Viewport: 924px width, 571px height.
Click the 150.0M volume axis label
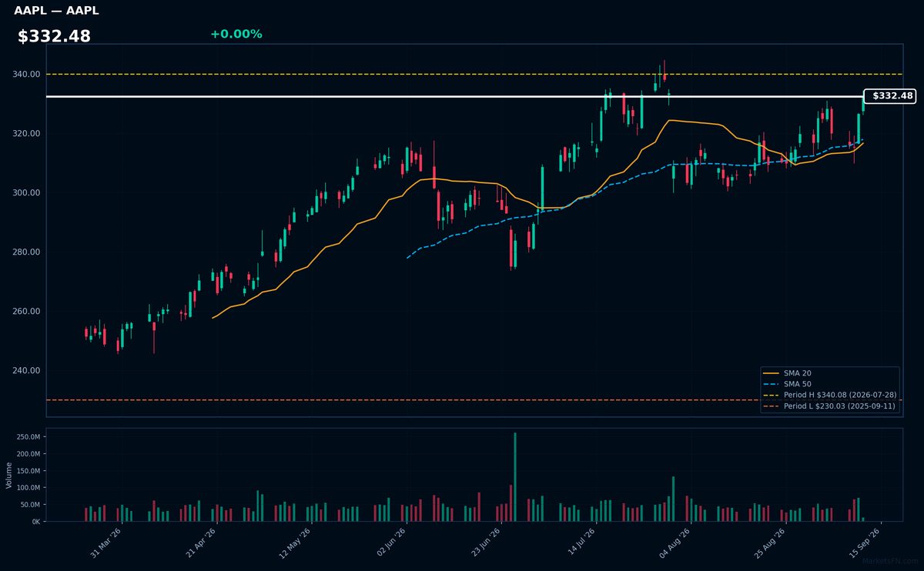click(29, 471)
